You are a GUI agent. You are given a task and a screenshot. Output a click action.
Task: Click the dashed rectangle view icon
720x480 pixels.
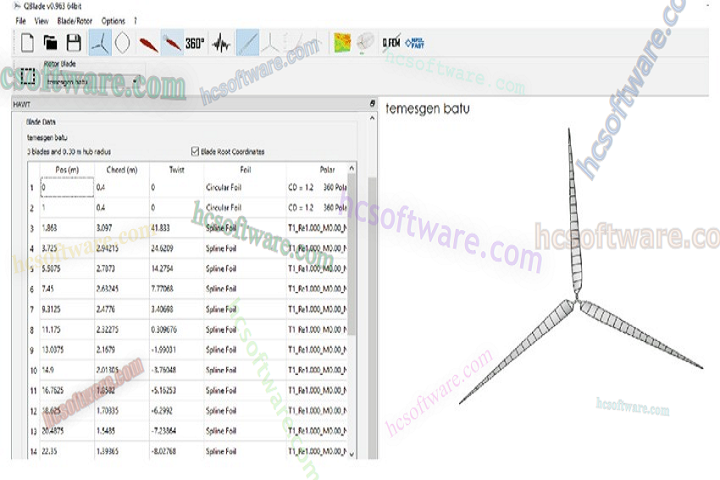click(x=28, y=76)
